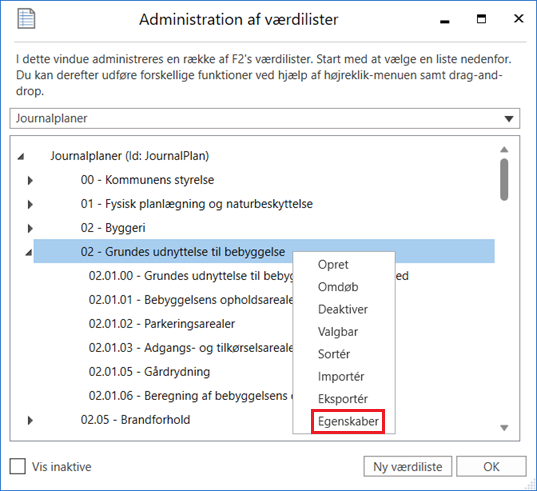Enable the Vis inaktive checkbox

point(18,466)
